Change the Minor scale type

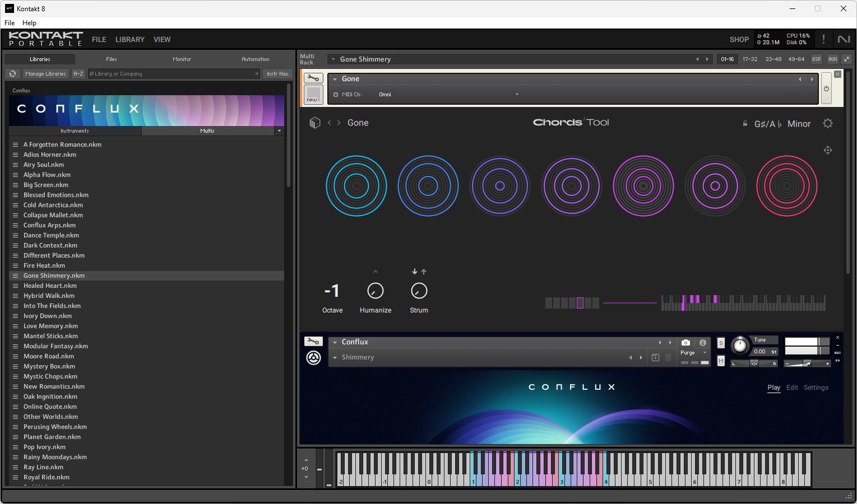point(799,124)
